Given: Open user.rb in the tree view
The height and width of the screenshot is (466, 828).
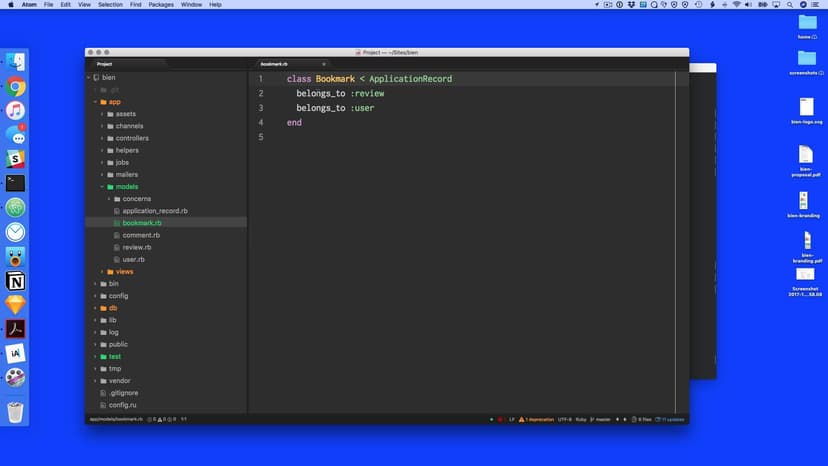Looking at the screenshot, I should point(133,259).
